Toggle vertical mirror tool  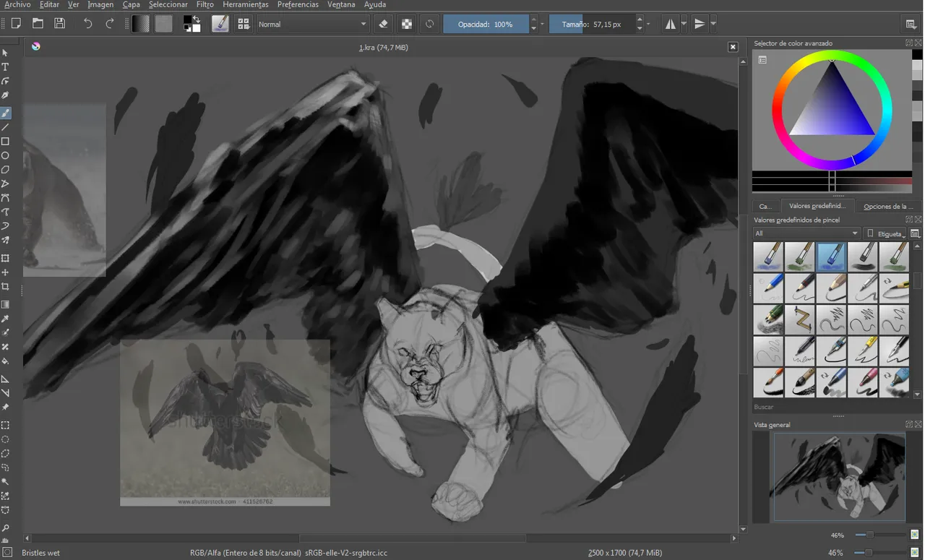(x=700, y=24)
